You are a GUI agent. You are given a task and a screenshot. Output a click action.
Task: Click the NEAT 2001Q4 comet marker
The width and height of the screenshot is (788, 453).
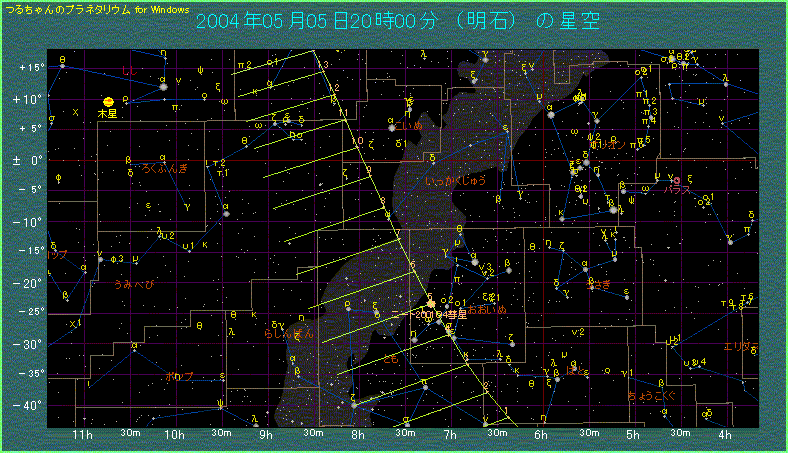coord(431,303)
